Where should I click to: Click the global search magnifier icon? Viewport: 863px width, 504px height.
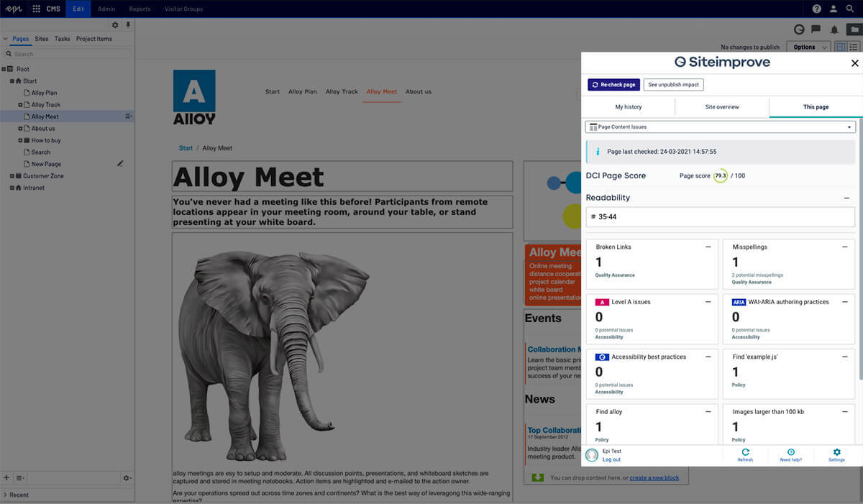[850, 9]
